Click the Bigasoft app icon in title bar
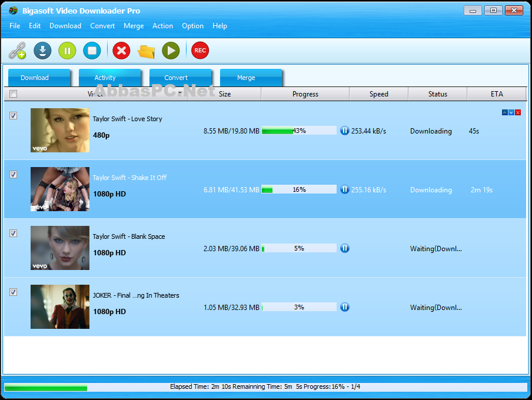The image size is (532, 400). 13,11
